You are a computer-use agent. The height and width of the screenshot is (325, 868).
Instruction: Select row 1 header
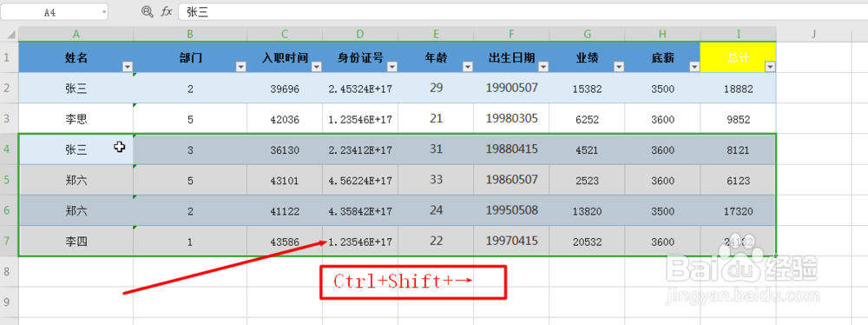tap(9, 57)
